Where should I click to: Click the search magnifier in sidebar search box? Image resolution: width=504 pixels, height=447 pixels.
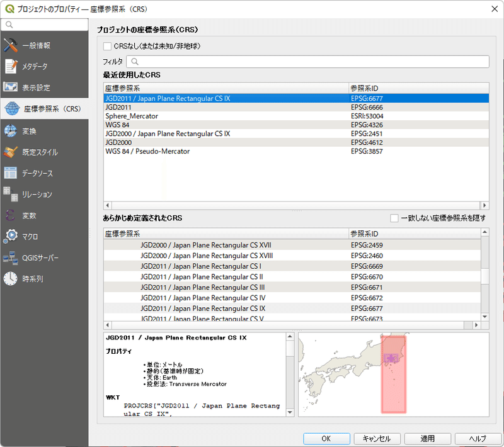tap(9, 25)
